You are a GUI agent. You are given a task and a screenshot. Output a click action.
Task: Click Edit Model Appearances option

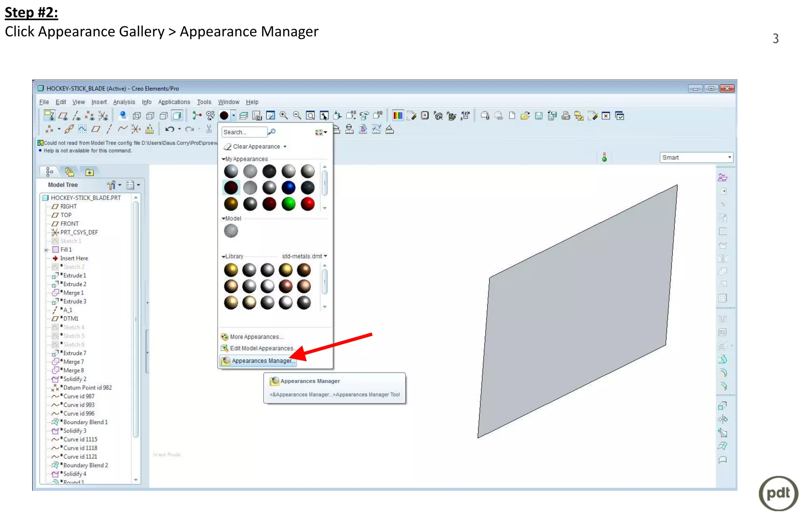[x=261, y=348]
